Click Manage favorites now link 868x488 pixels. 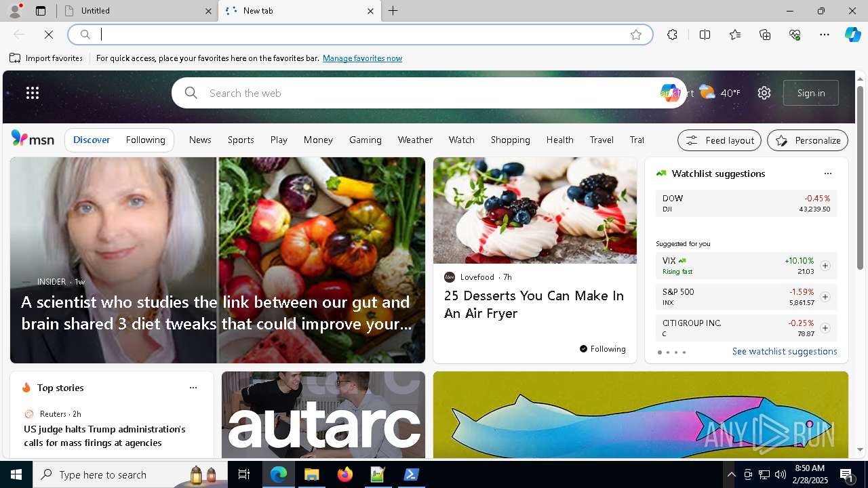pyautogui.click(x=362, y=58)
